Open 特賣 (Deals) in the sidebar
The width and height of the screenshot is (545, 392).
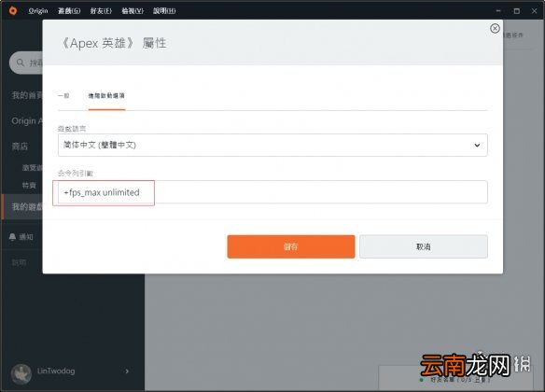coord(29,185)
